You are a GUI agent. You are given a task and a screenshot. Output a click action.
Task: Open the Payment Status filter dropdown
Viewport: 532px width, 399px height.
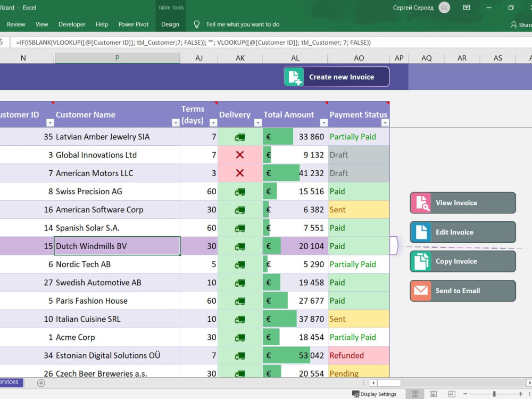(x=385, y=123)
